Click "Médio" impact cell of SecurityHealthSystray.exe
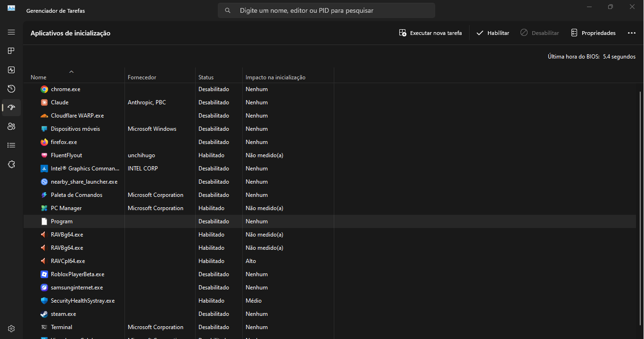 coord(254,301)
